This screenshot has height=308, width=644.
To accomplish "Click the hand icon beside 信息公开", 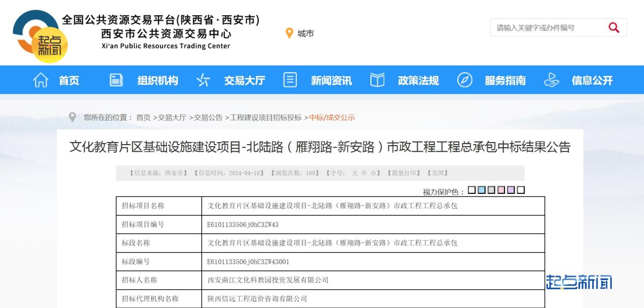I will coord(551,80).
